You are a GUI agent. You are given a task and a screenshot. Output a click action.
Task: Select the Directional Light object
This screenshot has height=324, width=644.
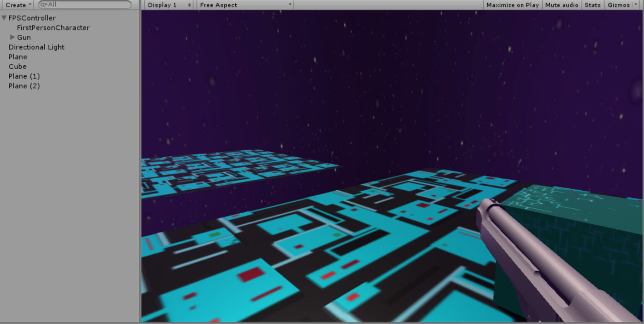pos(36,47)
